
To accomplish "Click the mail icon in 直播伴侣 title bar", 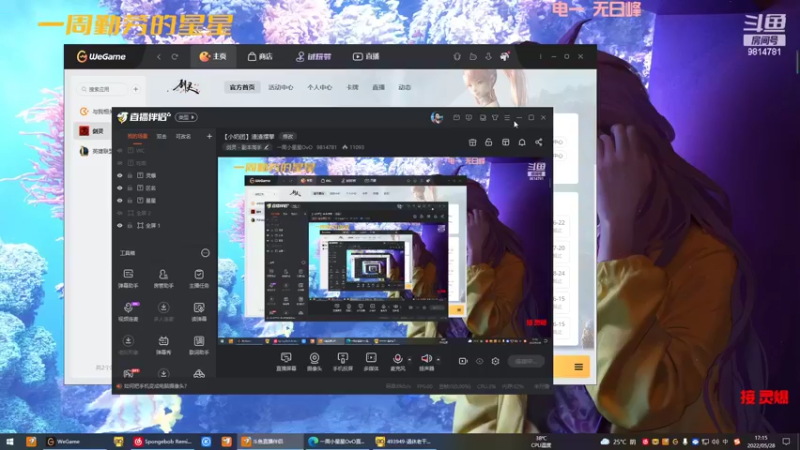I will click(x=456, y=117).
